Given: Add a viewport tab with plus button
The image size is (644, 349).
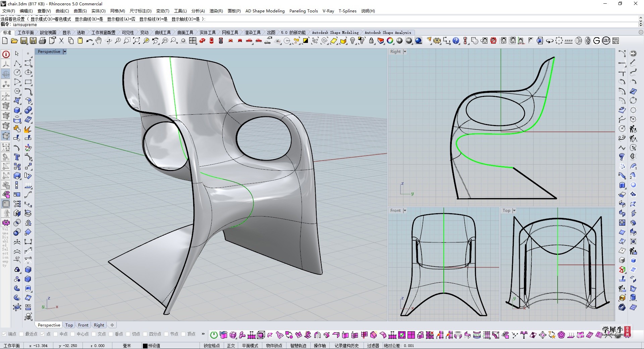Looking at the screenshot, I should click(x=112, y=325).
